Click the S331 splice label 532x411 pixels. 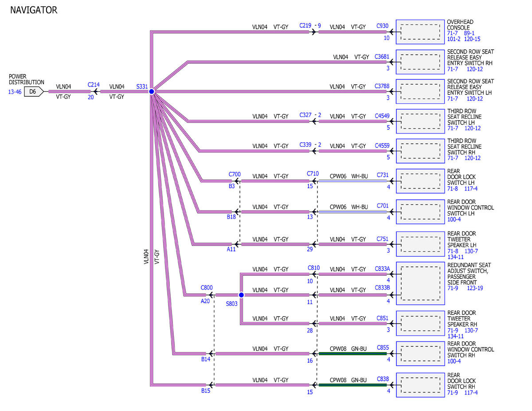142,87
